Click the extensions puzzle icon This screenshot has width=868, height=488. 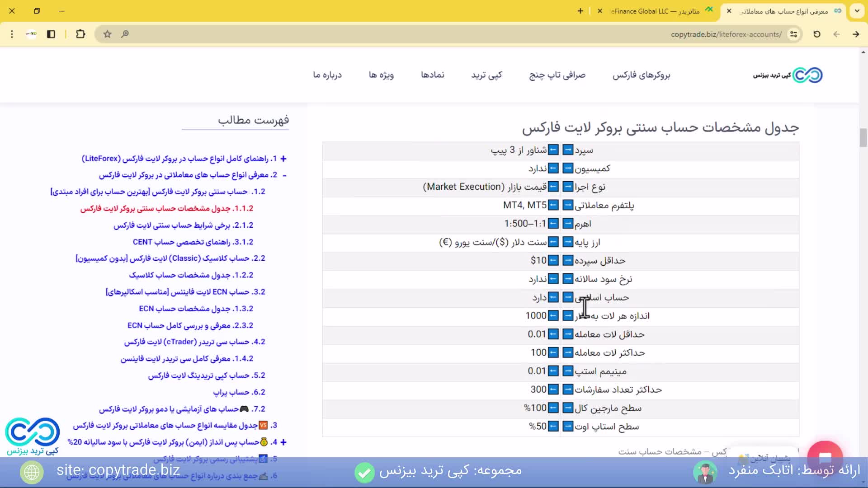(x=80, y=34)
